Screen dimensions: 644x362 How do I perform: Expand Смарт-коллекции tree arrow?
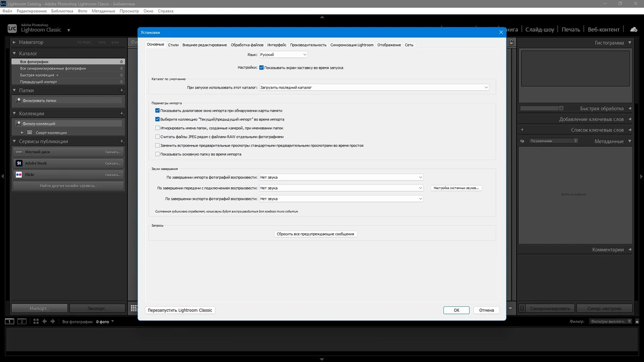23,132
